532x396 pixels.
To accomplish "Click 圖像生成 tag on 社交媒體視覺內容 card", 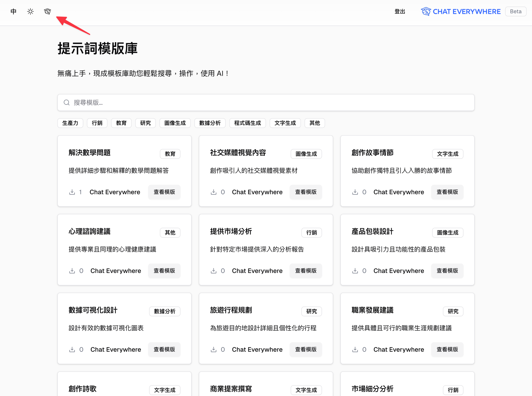I will [x=306, y=154].
